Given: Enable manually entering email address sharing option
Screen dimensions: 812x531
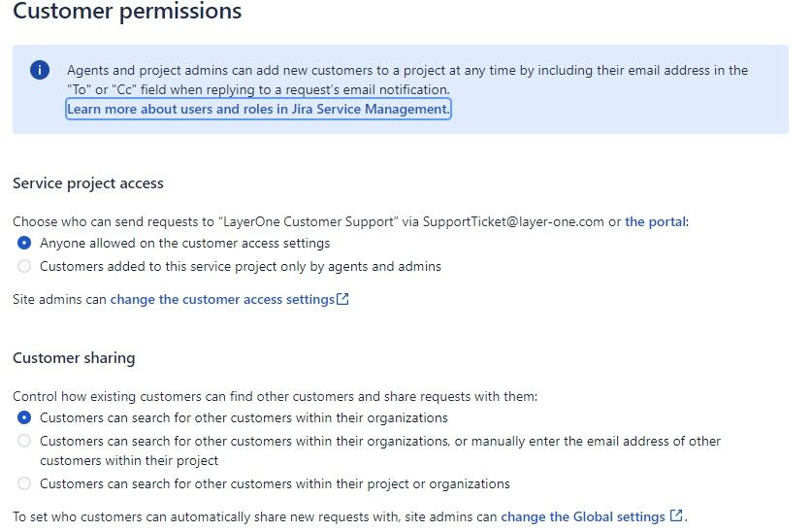Looking at the screenshot, I should (x=24, y=441).
